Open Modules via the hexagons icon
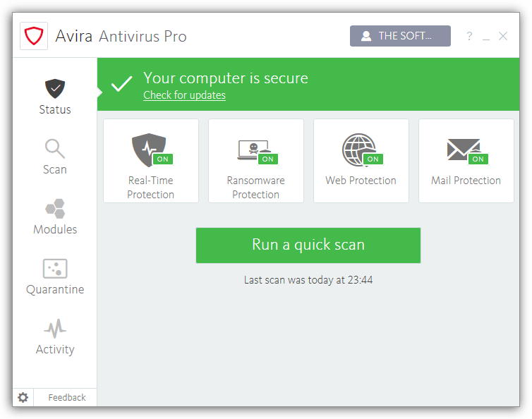The height and width of the screenshot is (419, 532). click(x=55, y=208)
